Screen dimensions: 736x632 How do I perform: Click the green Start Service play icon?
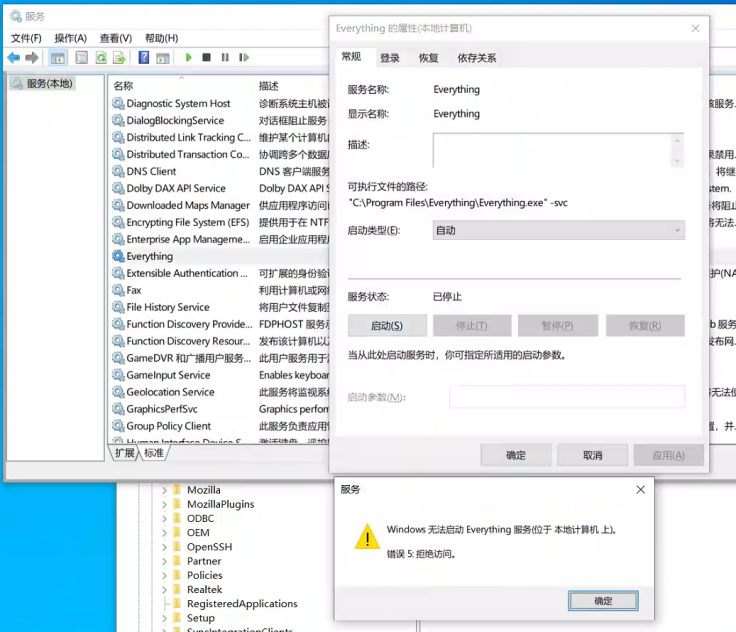coord(188,57)
